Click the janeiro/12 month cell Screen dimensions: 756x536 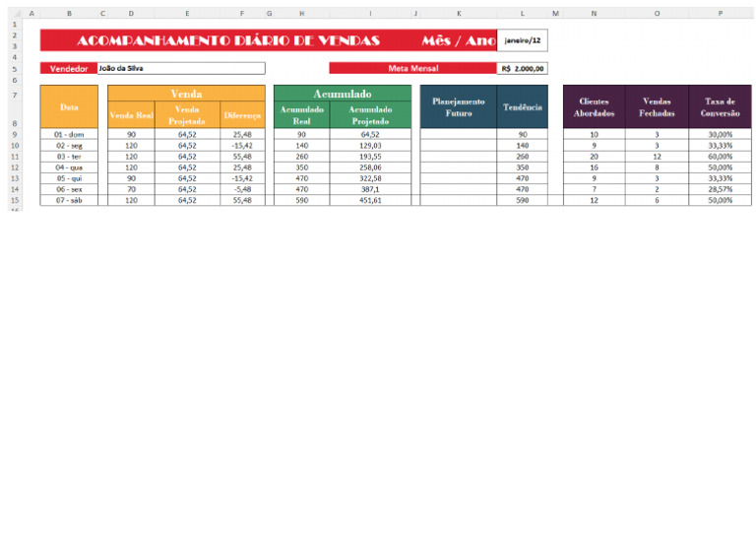(x=522, y=40)
